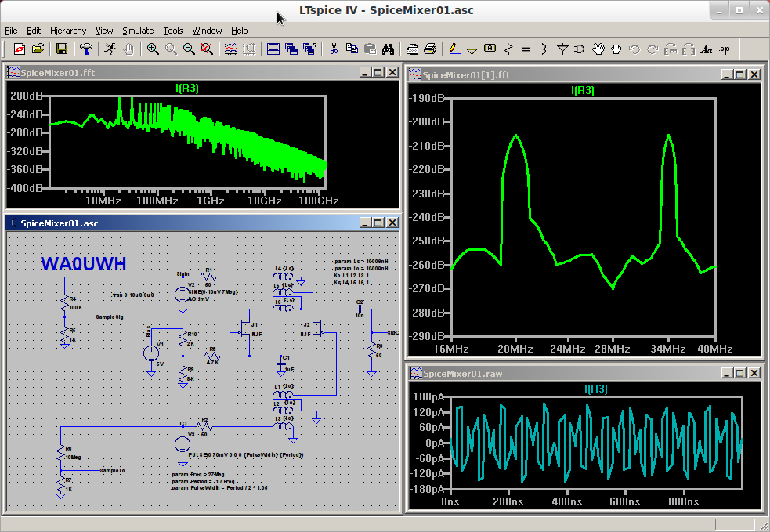Open the Control Panel hammer icon

86,49
